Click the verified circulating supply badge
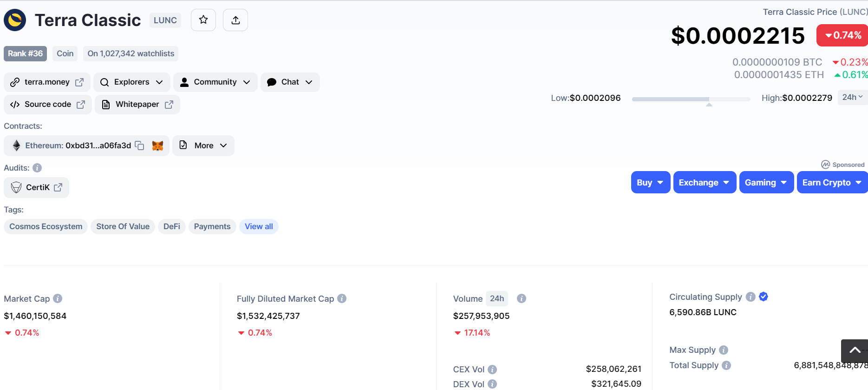Image resolution: width=868 pixels, height=390 pixels. (764, 297)
